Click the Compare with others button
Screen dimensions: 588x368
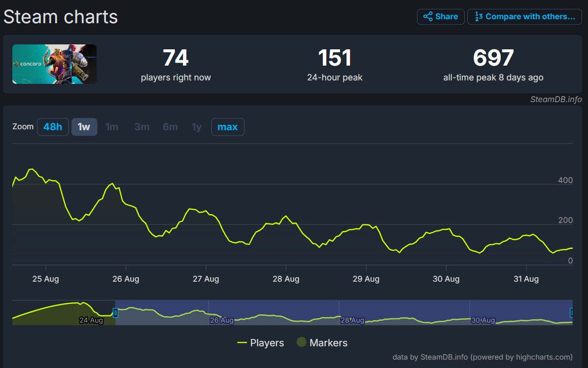[524, 16]
